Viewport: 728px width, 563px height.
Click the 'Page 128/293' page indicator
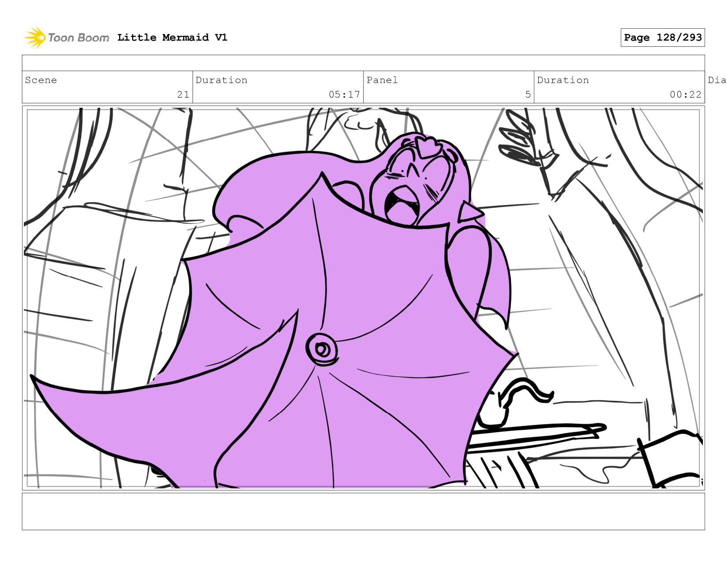pos(663,38)
